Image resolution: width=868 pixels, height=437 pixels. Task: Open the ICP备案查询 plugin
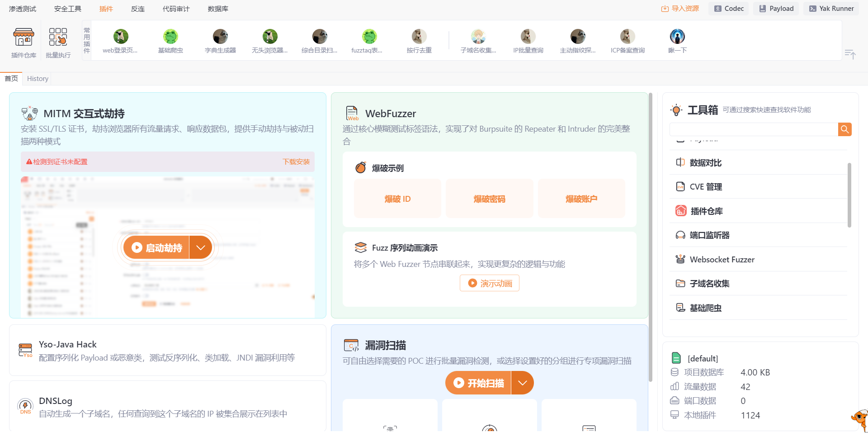627,41
